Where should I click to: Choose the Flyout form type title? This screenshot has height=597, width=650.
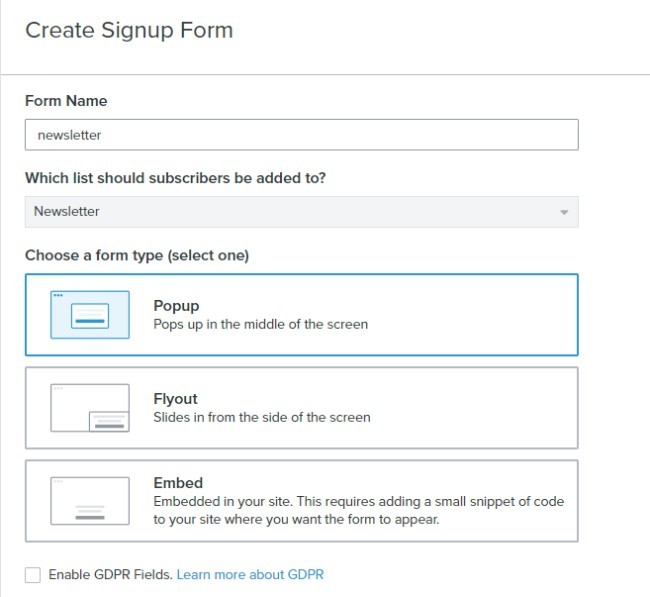176,398
